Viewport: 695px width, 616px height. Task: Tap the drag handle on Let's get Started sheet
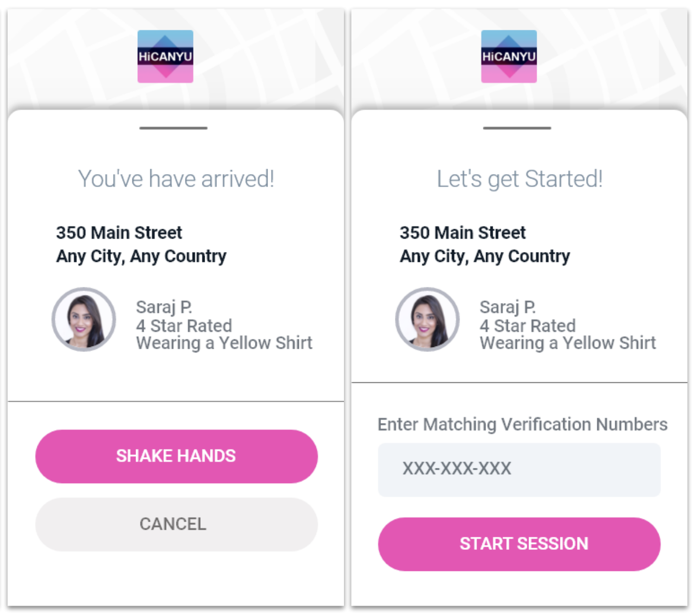pos(517,128)
